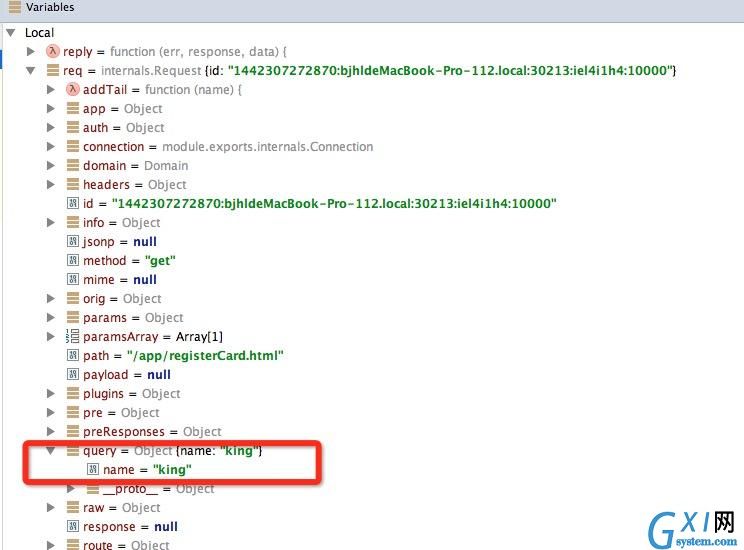Viewport: 744px width, 550px height.
Task: Select the Array[1] value of paramsArray
Action: tap(199, 336)
